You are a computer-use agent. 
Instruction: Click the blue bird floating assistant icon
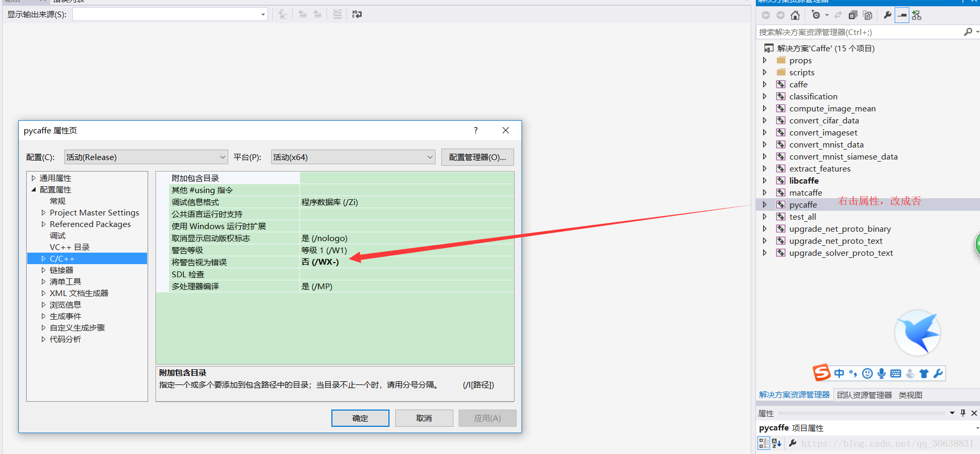[x=918, y=333]
